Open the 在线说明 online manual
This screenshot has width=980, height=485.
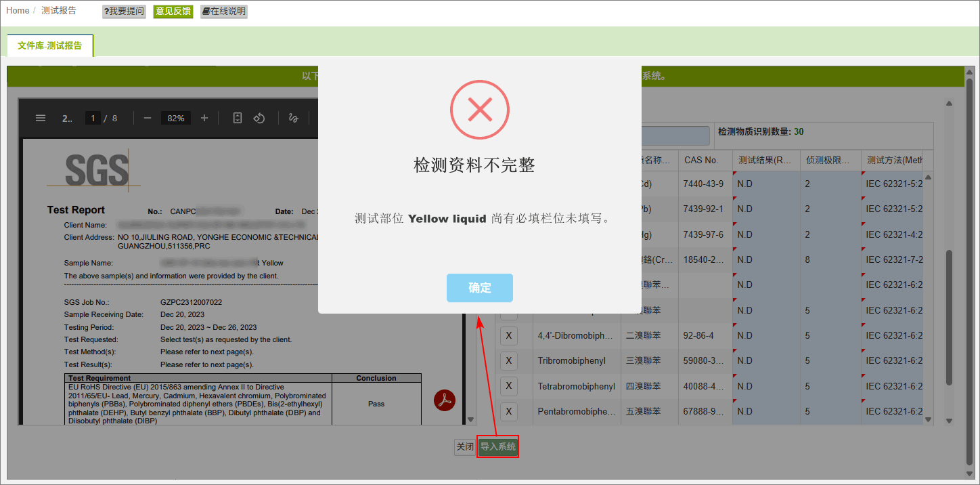click(x=224, y=12)
